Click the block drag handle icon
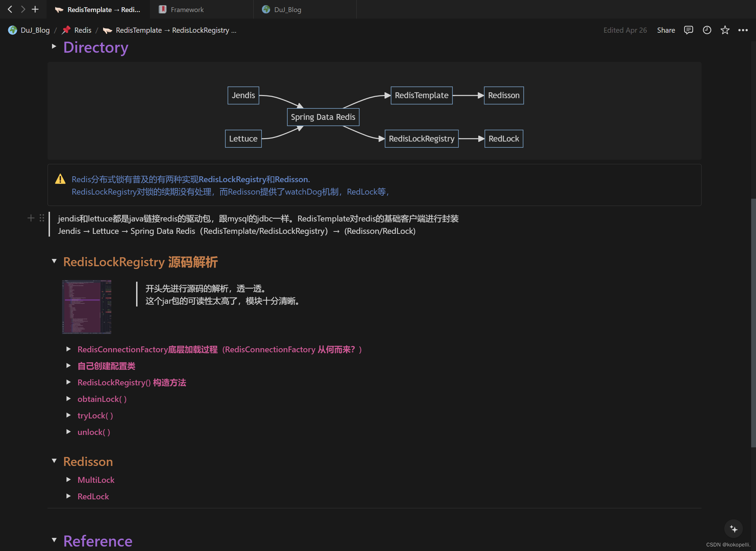The image size is (756, 551). (41, 218)
